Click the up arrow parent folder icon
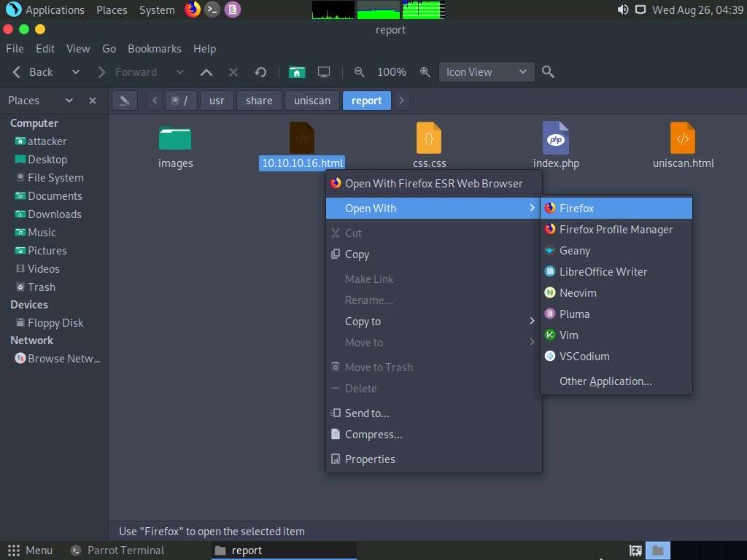The image size is (747, 560). pos(206,72)
